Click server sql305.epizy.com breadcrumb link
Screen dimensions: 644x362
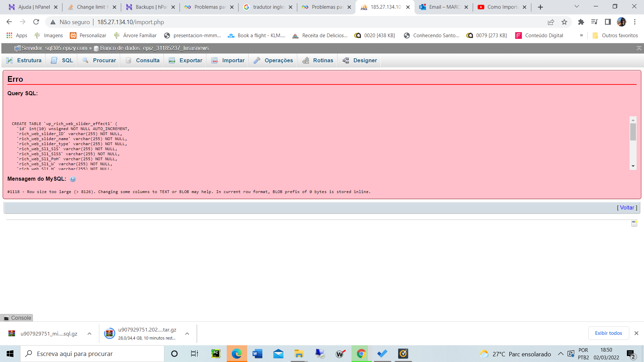[54, 48]
